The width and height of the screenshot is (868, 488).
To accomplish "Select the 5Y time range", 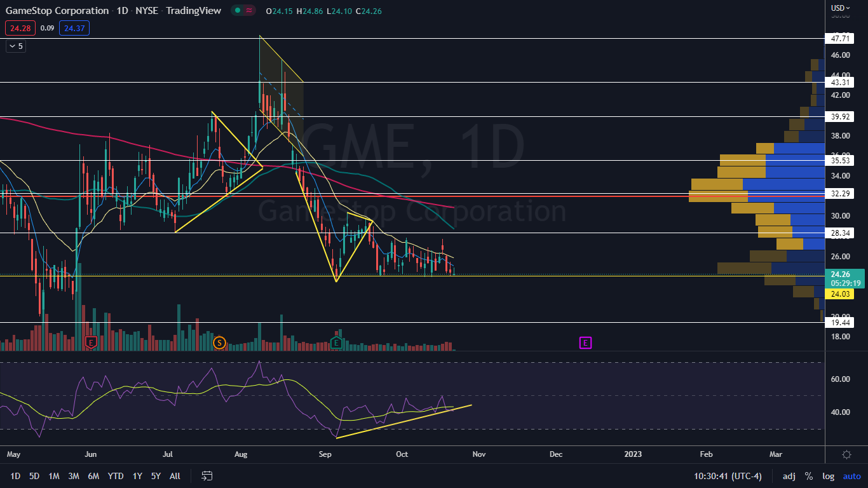I will (x=156, y=476).
